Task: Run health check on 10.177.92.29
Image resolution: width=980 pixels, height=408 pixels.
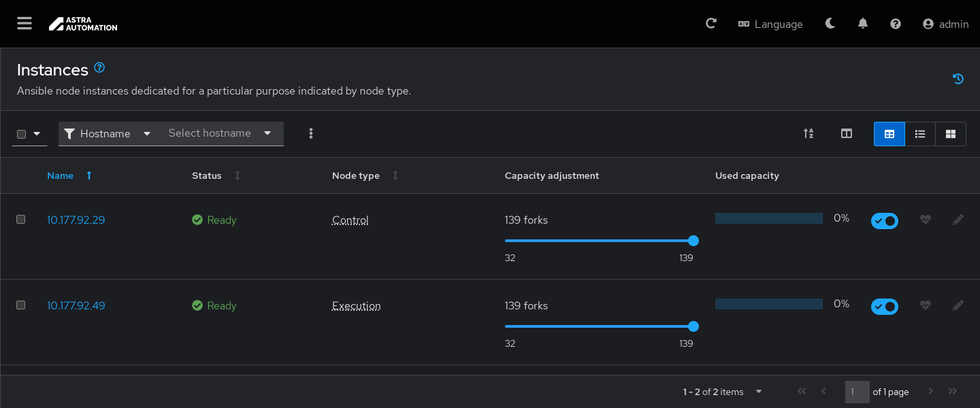Action: point(925,220)
